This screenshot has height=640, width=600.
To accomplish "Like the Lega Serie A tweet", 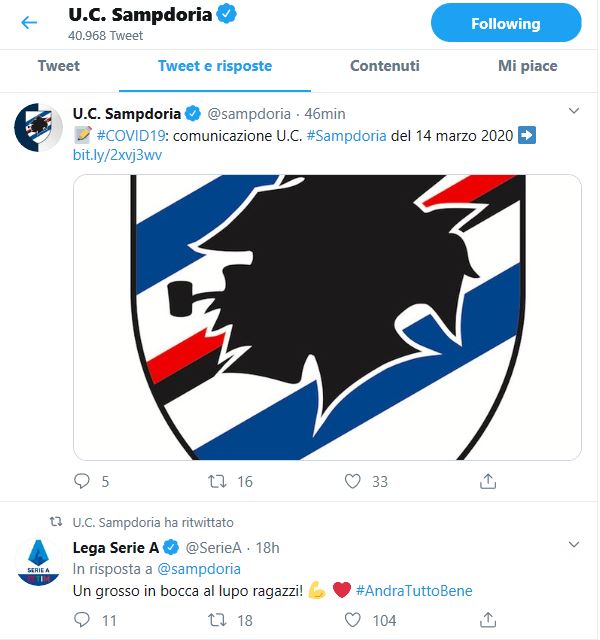I will 352,620.
